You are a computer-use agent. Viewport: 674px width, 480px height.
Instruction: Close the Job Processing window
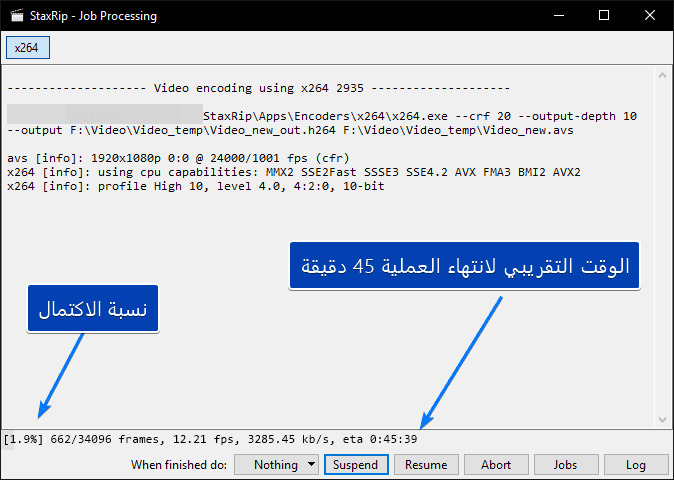point(649,15)
